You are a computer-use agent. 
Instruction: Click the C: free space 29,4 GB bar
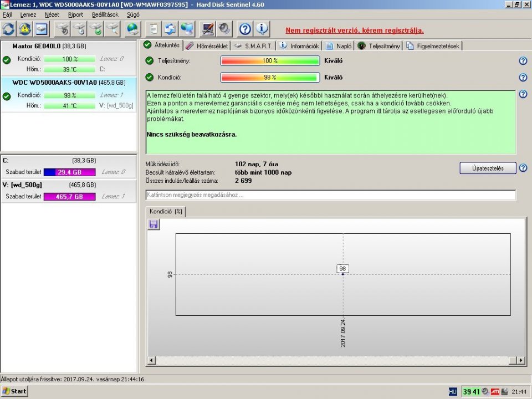pyautogui.click(x=70, y=172)
